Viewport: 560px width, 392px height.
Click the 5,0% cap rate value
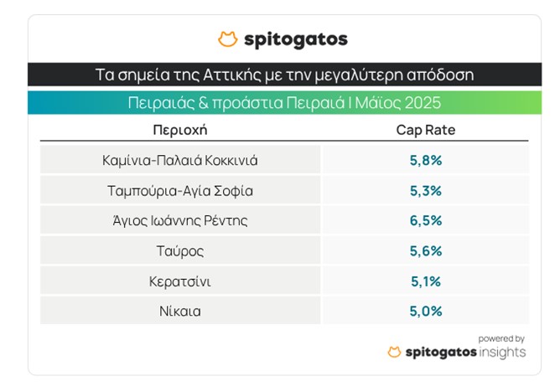pos(425,311)
